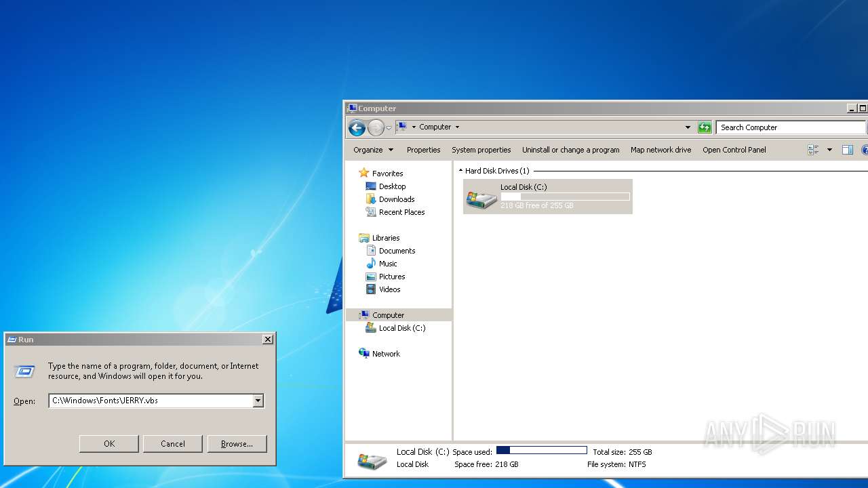Screen dimensions: 868x488
Task: Click OK in the Run dialog
Action: 109,444
